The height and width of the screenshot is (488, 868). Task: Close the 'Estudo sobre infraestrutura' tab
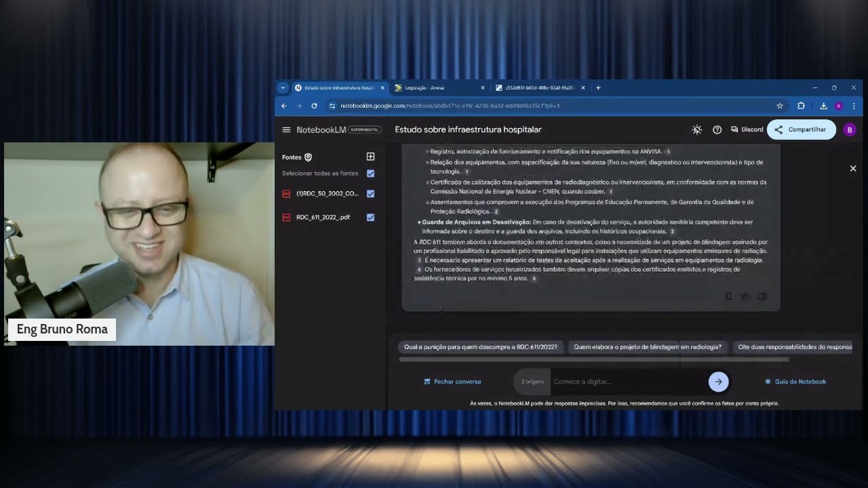click(382, 87)
